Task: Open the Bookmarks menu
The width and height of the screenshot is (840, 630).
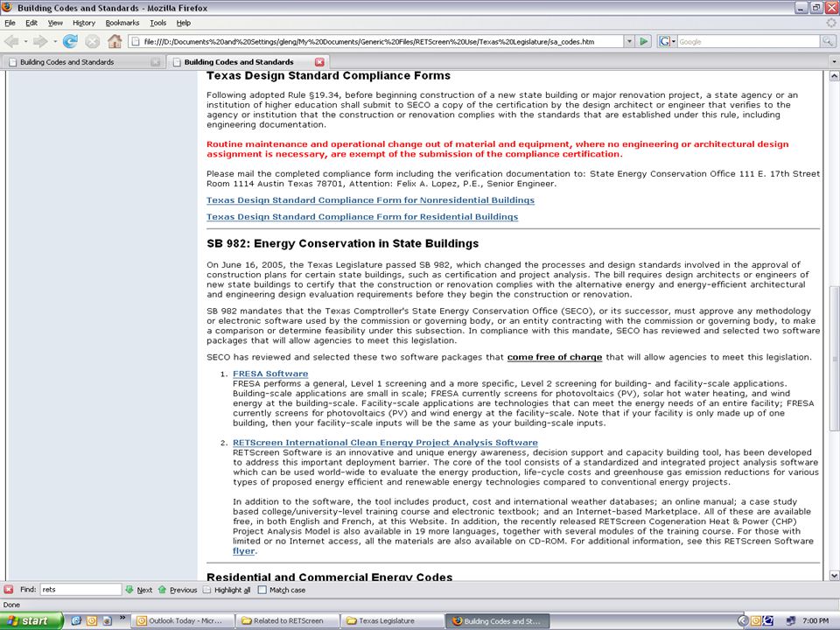Action: [122, 23]
